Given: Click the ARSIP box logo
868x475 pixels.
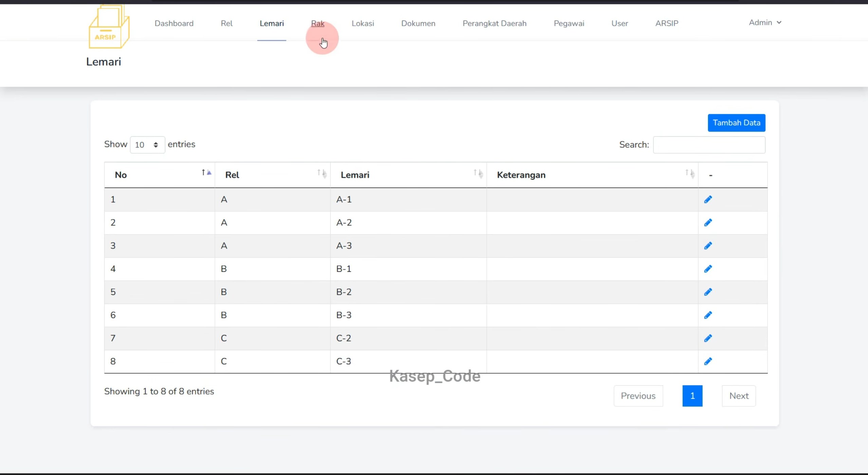Looking at the screenshot, I should pos(109,27).
